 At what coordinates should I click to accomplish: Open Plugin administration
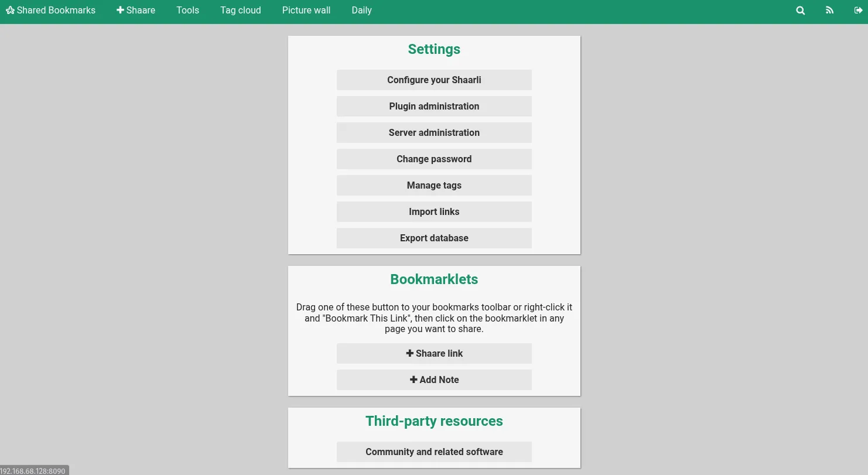(434, 106)
